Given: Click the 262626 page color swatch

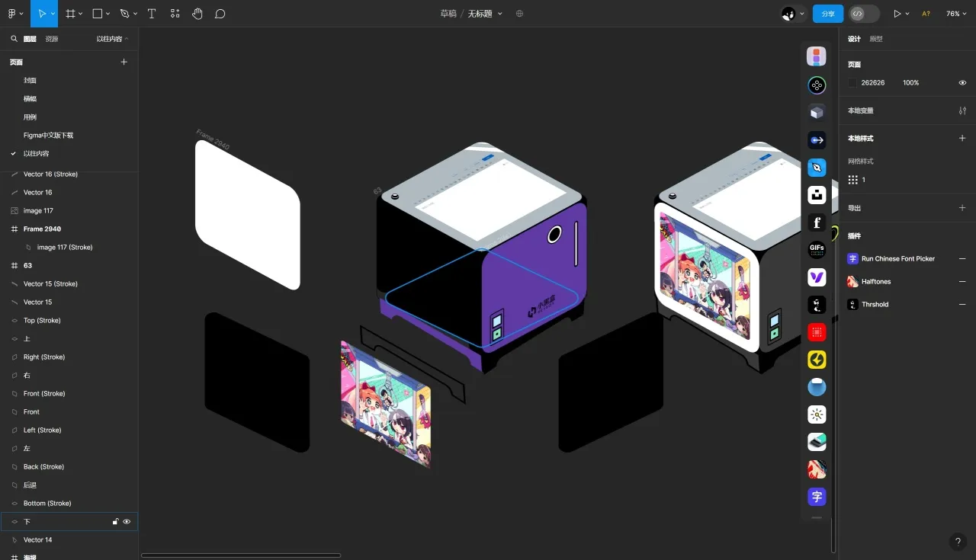Looking at the screenshot, I should pos(852,82).
